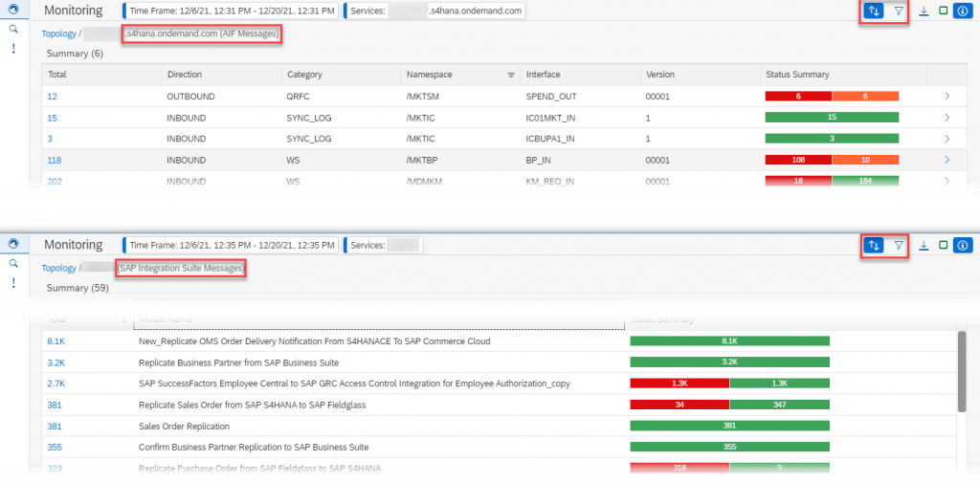The width and height of the screenshot is (980, 482).
Task: Open the Time Frame selector ending 12:35 PM
Action: pos(231,246)
